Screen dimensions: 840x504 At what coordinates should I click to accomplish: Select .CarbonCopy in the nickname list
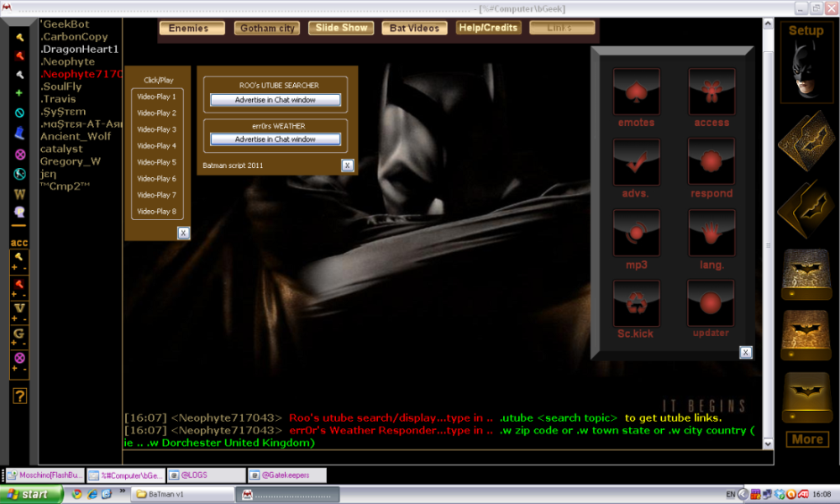coord(74,37)
